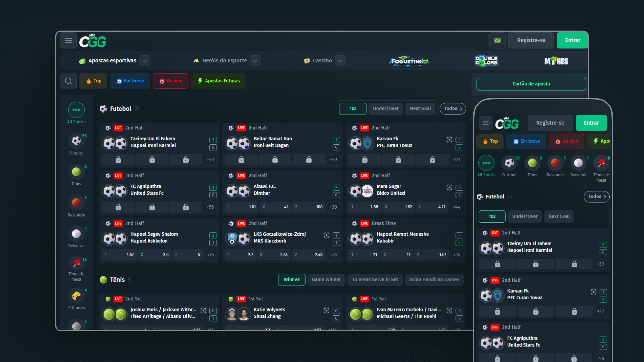Select Under/Over market tab in desktop Futebol
This screenshot has width=644, height=362.
(x=386, y=109)
